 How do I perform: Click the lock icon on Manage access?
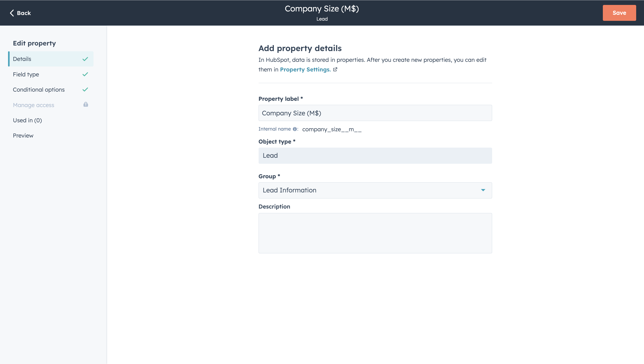pyautogui.click(x=86, y=105)
